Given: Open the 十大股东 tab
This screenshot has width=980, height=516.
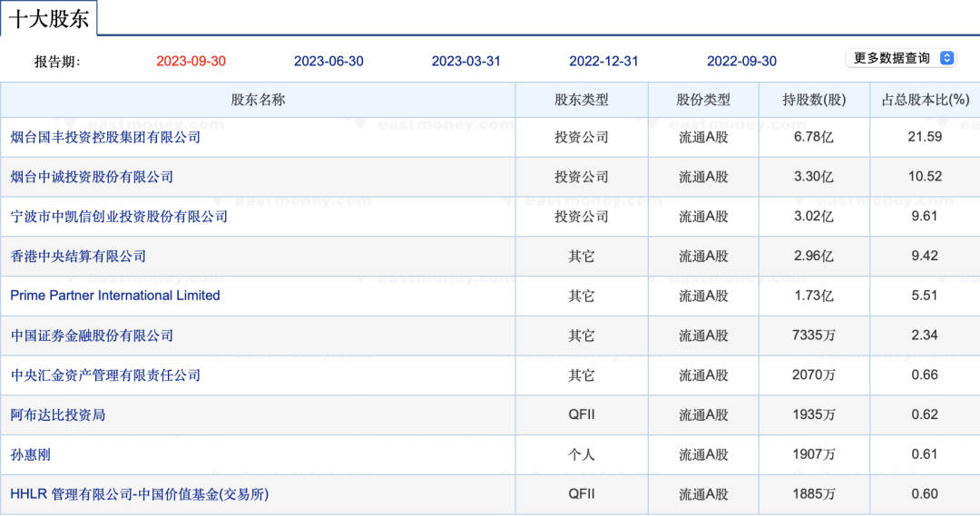Looking at the screenshot, I should tap(49, 19).
